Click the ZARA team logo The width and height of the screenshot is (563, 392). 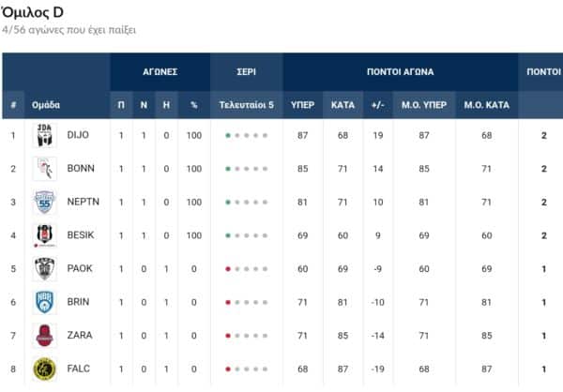pos(45,336)
